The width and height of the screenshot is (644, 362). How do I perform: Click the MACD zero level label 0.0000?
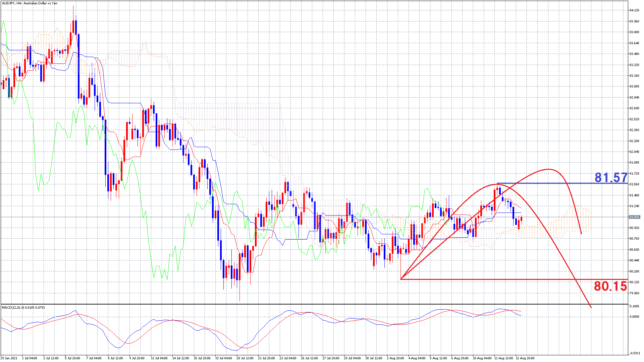point(634,316)
